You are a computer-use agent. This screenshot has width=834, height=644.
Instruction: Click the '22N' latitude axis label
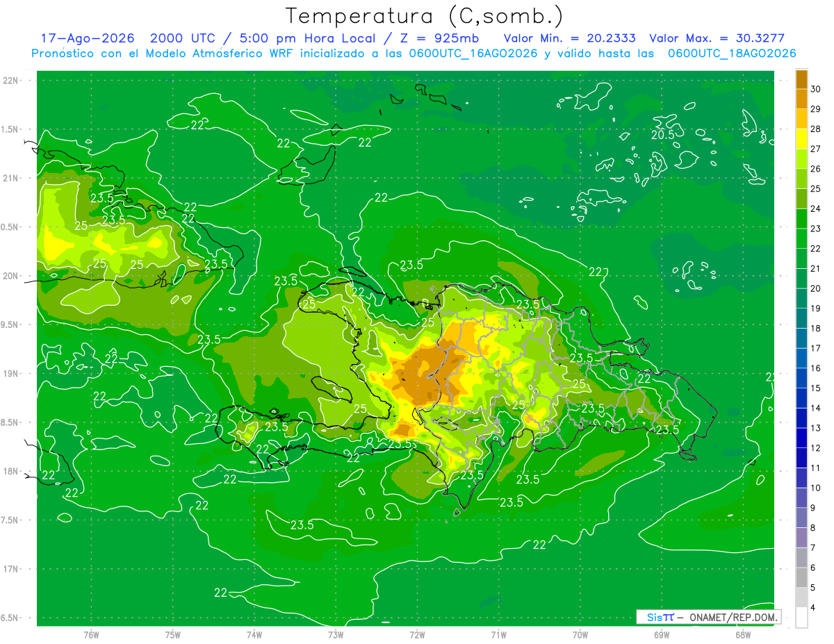[10, 81]
